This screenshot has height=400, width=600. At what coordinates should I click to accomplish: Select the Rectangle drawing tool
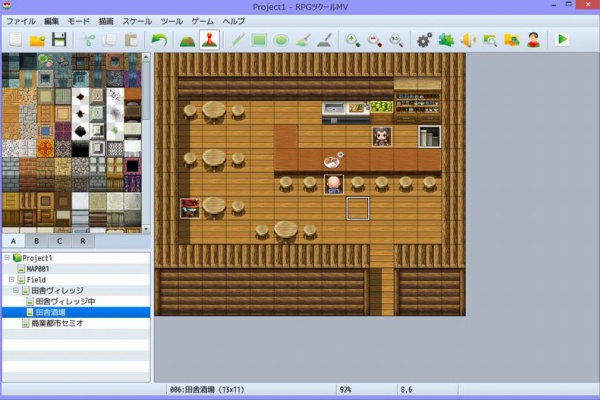(x=260, y=40)
